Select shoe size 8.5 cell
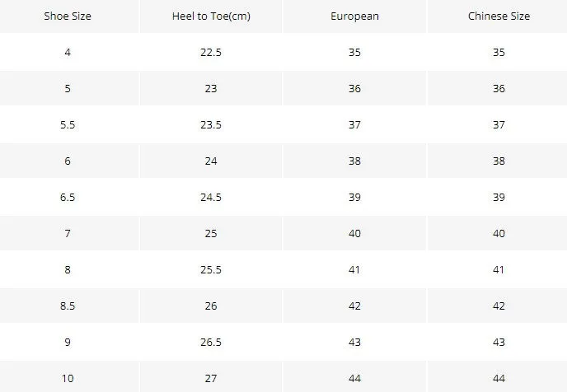 [x=68, y=306]
